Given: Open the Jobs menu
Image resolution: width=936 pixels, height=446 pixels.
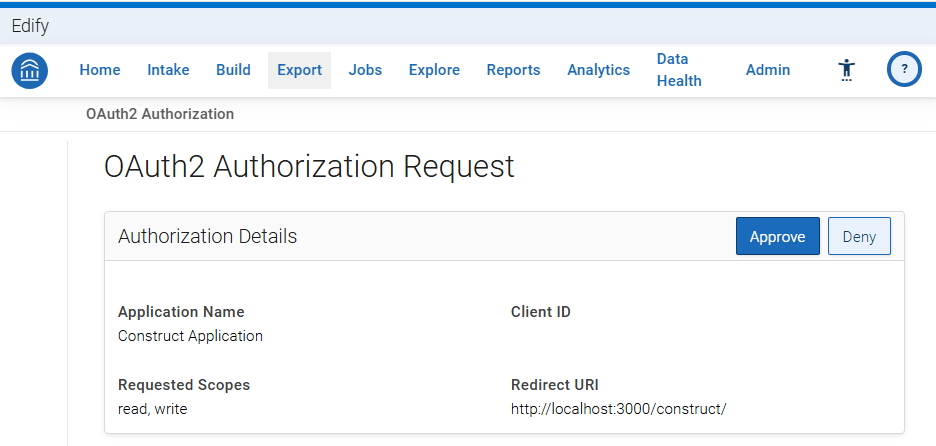Looking at the screenshot, I should coord(365,70).
